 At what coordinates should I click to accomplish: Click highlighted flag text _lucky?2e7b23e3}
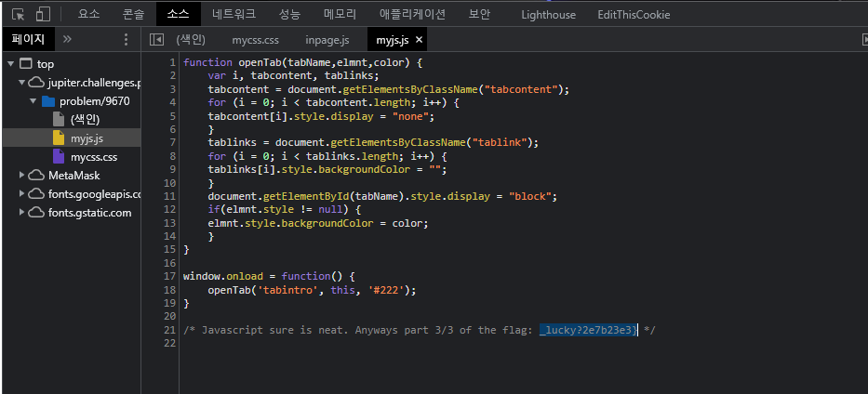point(589,331)
